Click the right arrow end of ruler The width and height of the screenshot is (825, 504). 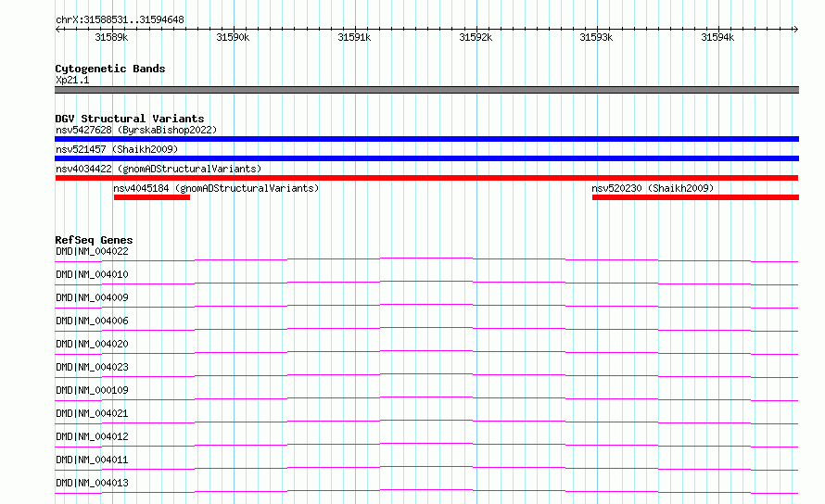[x=795, y=29]
